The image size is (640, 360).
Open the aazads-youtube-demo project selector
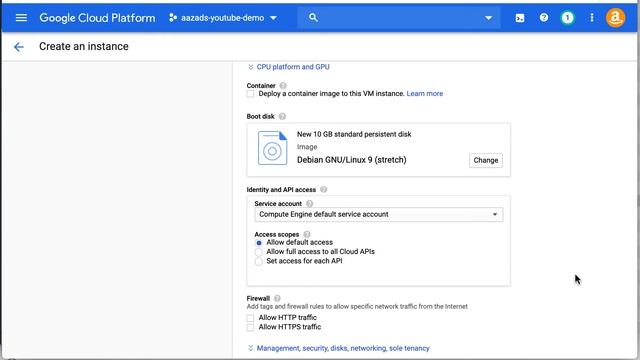(223, 18)
